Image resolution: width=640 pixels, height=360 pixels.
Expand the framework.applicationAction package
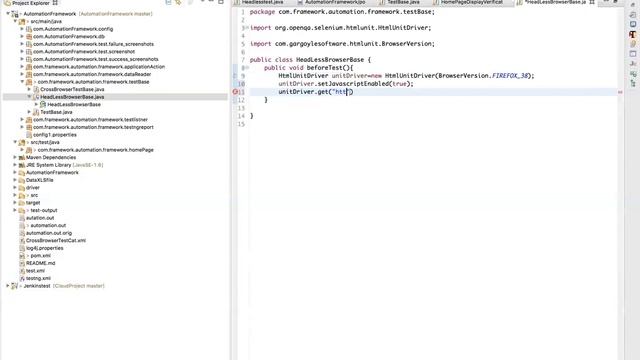22,67
